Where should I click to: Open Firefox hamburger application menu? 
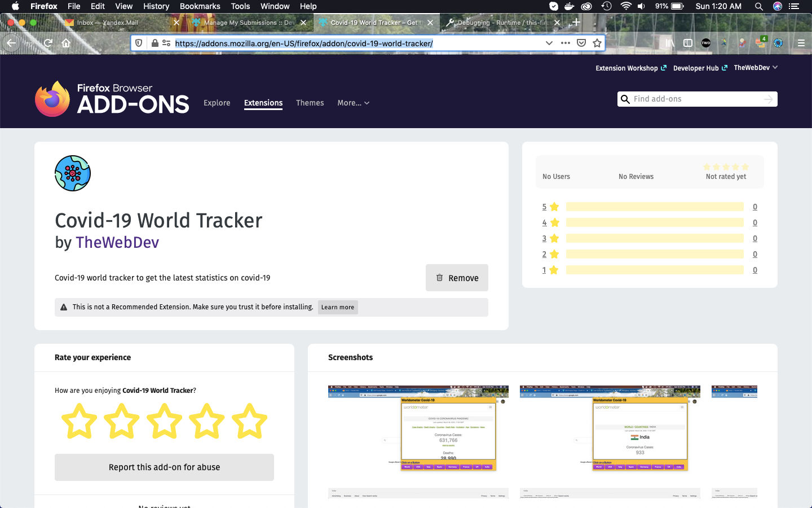coord(801,43)
